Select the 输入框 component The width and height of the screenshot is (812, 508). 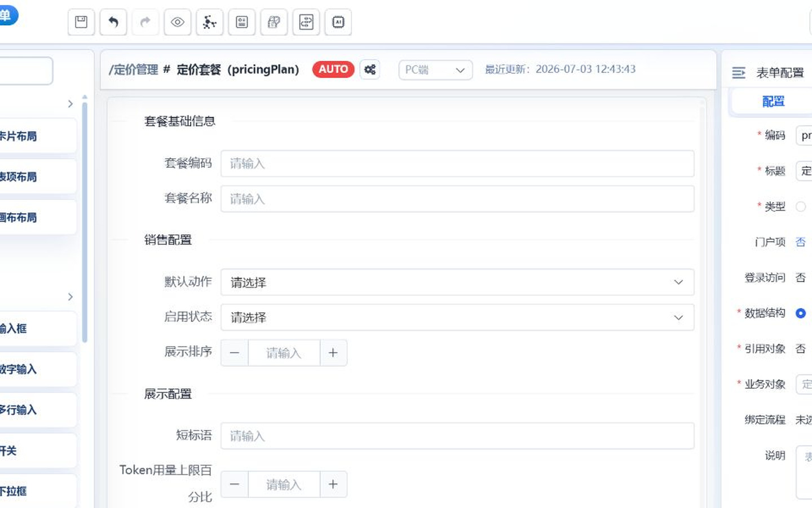[x=37, y=329]
